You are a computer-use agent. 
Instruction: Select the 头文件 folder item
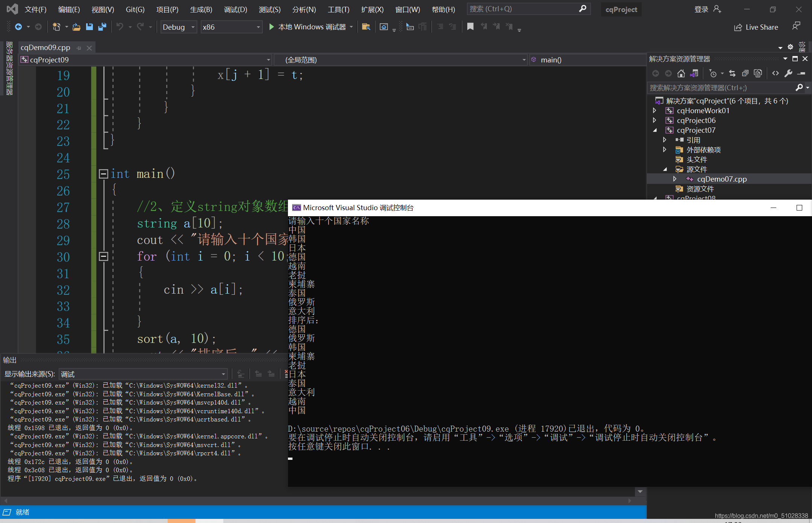[x=697, y=159]
